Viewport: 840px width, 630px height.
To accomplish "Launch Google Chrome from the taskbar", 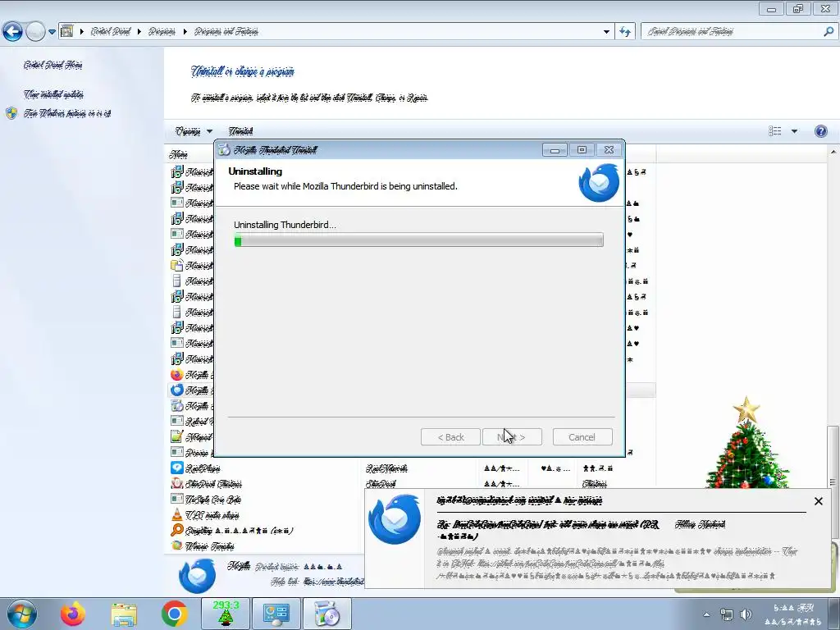I will (x=174, y=614).
